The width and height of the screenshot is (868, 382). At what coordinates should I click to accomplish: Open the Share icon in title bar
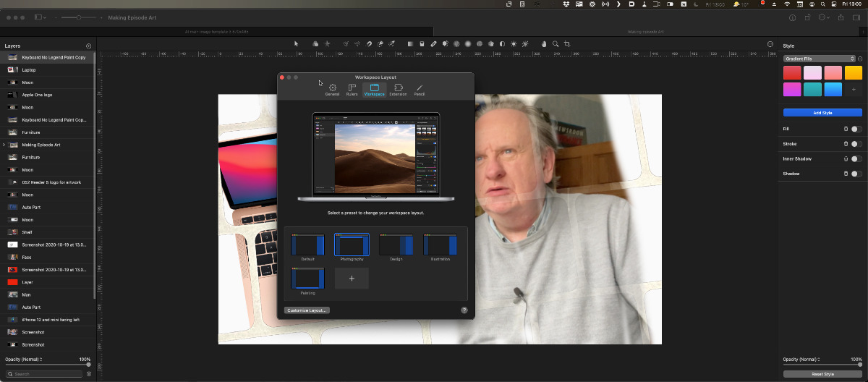coord(842,17)
